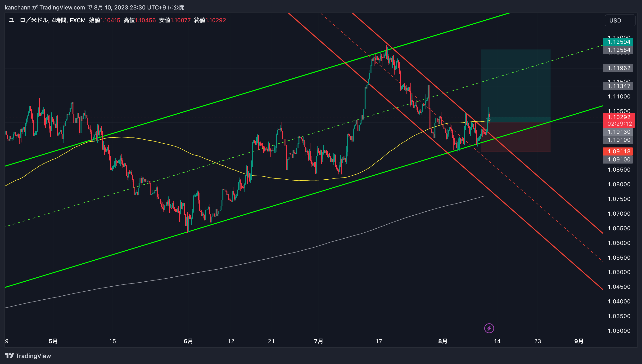Click the TradingView logo at bottom left
This screenshot has height=364, width=642.
(x=28, y=356)
